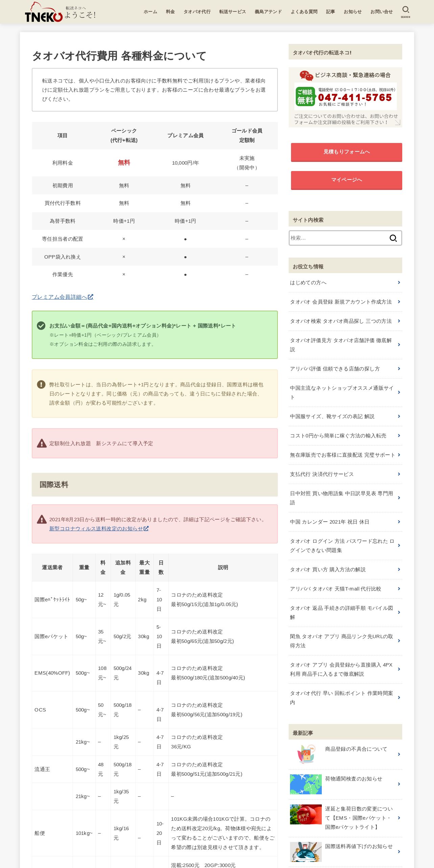The image size is (434, 868).
Task: Select the 10,000円/年 premium fee cell
Action: tap(185, 163)
